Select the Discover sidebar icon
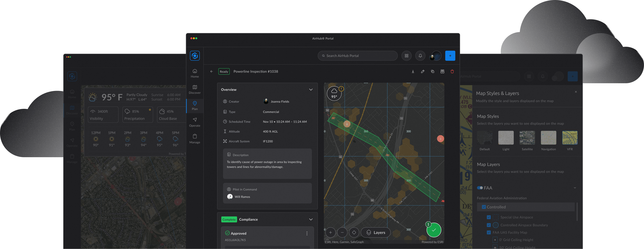The image size is (644, 249). tap(195, 89)
